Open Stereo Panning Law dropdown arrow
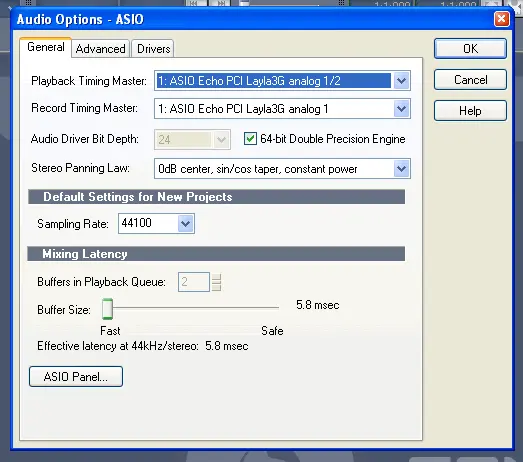 click(401, 169)
